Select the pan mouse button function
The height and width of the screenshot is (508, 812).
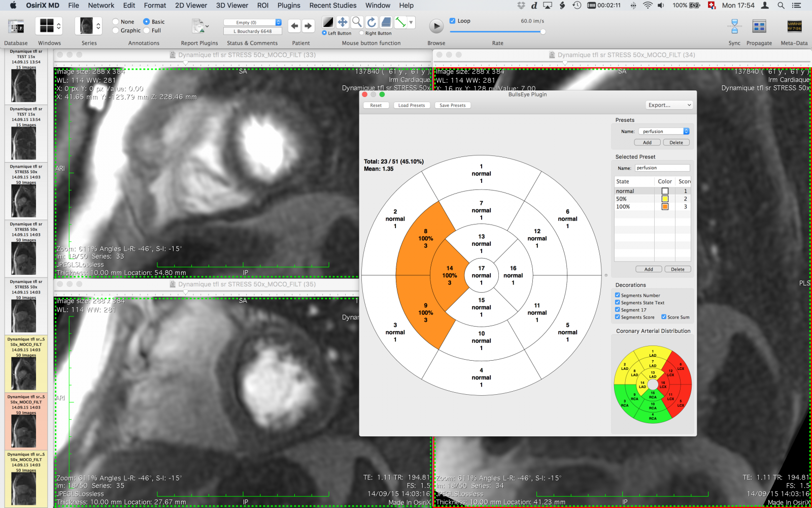(x=342, y=22)
